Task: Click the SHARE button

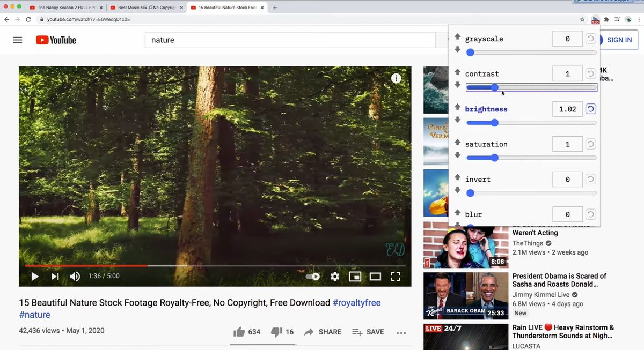Action: pyautogui.click(x=323, y=332)
